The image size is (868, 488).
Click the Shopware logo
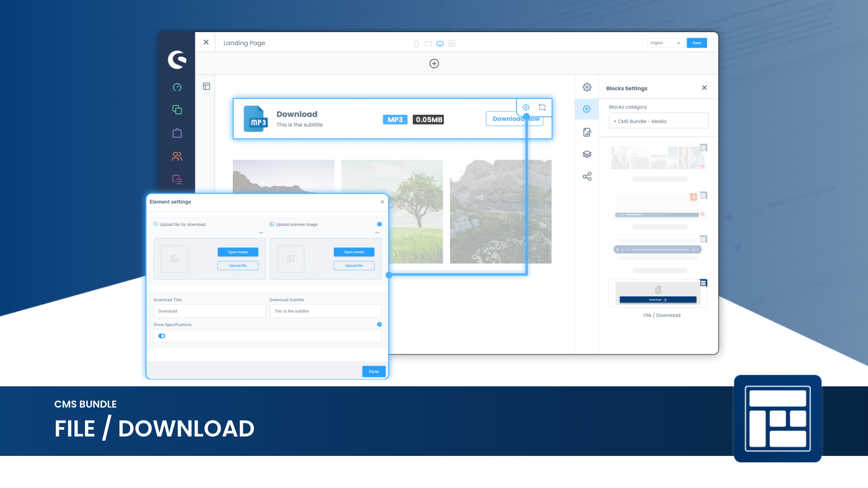[177, 60]
